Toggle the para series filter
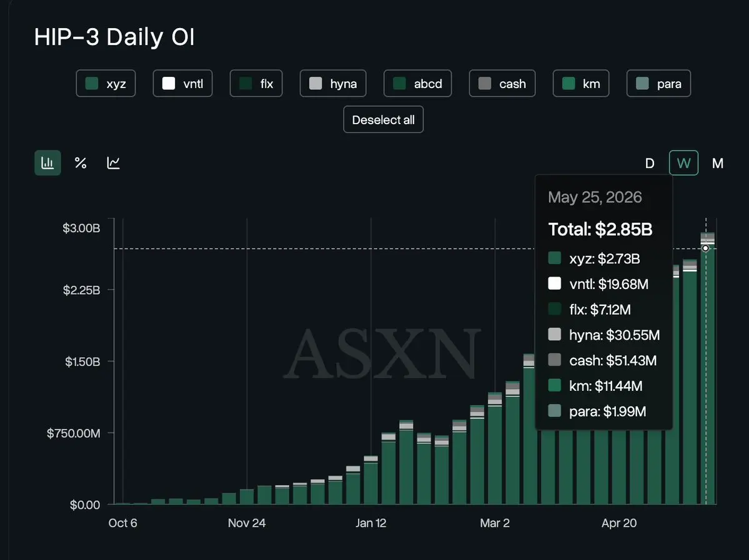749x560 pixels. point(658,84)
